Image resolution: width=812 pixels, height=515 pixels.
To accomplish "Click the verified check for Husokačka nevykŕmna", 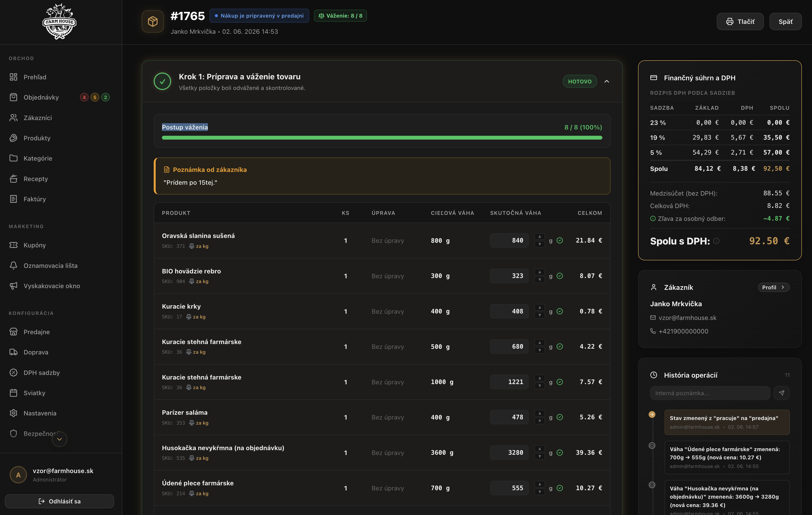I will coord(560,453).
